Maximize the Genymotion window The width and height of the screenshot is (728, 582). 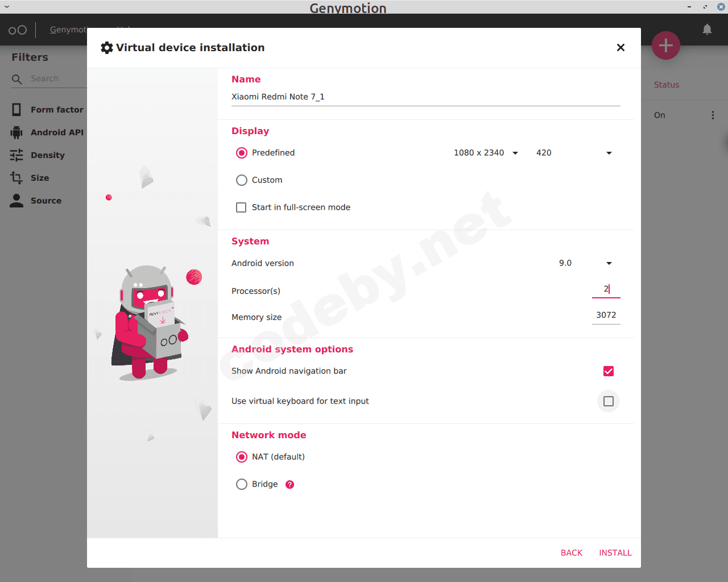(705, 7)
